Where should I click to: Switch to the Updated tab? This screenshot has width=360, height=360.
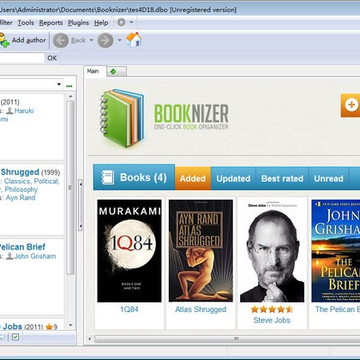tap(233, 178)
